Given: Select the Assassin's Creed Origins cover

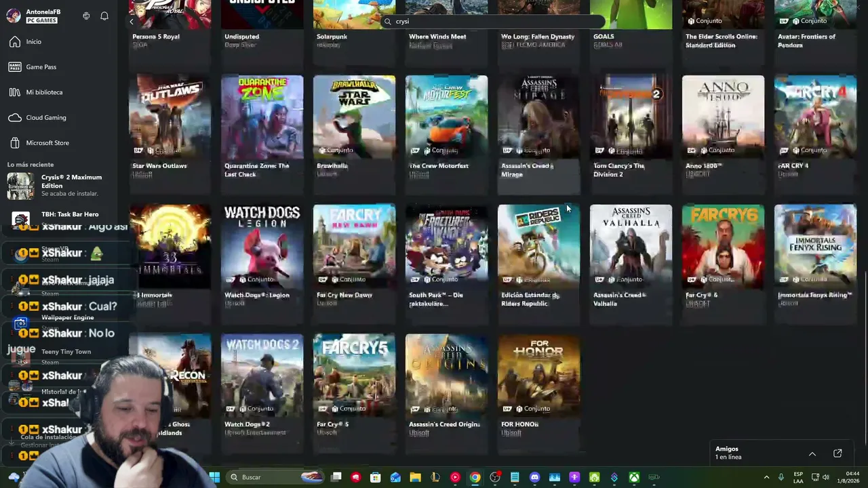Looking at the screenshot, I should [x=446, y=375].
